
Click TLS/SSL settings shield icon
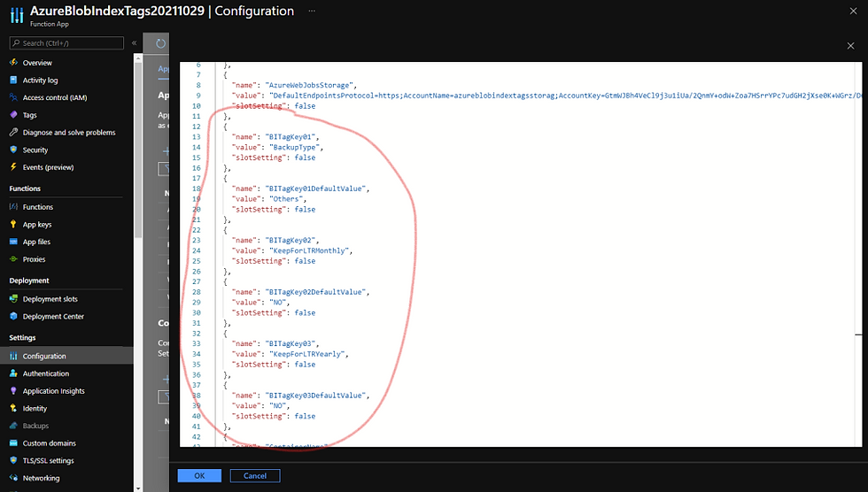click(13, 460)
